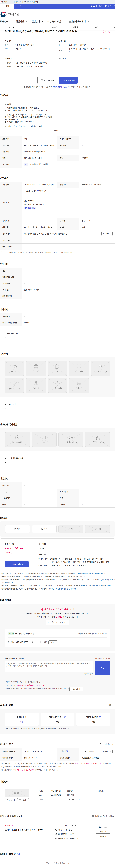Click the 장애인용 주차장 icon
This screenshot has width=115, height=868.
coord(17,439)
